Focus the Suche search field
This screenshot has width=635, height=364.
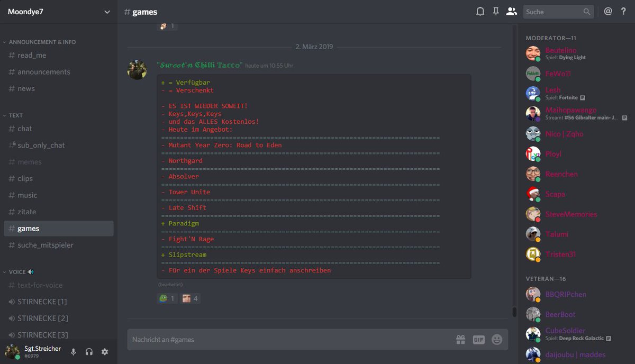558,12
